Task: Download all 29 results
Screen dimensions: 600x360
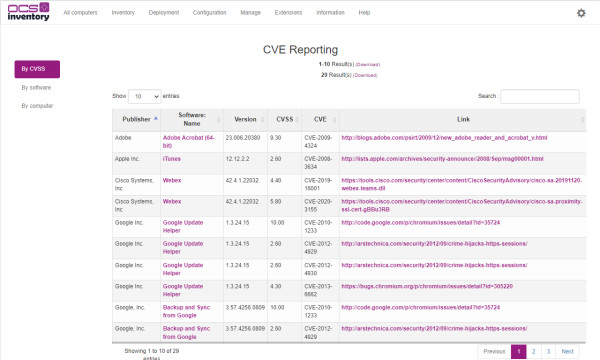Action: pos(365,75)
